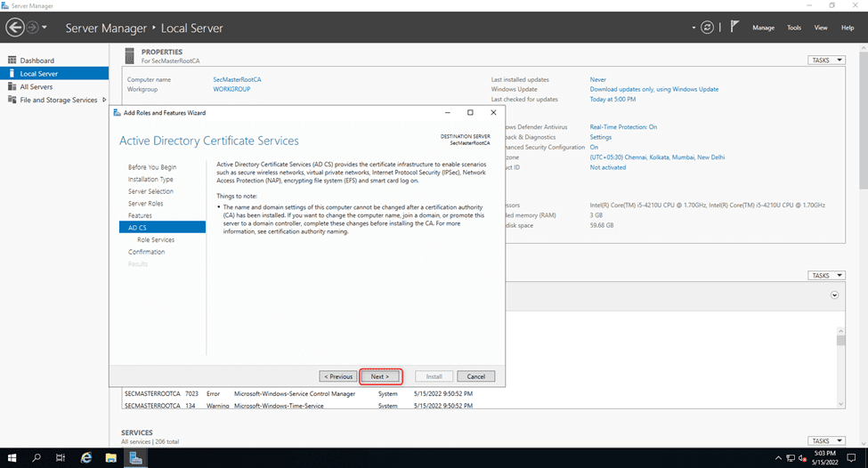Click the events list scroll up arrow
The height and width of the screenshot is (468, 868).
point(841,331)
